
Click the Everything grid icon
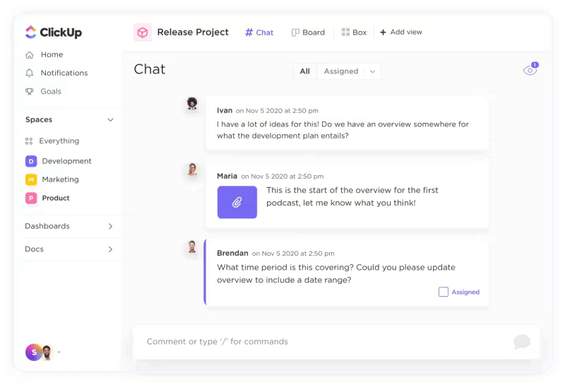click(x=29, y=141)
